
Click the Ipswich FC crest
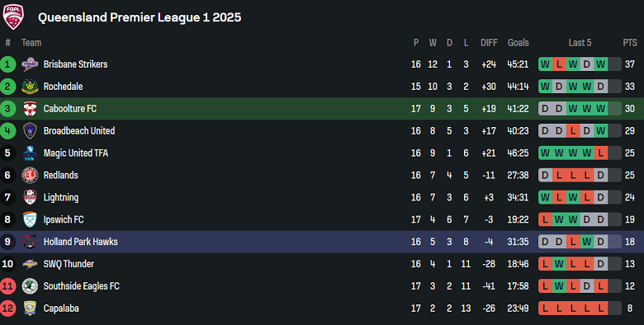tap(30, 219)
